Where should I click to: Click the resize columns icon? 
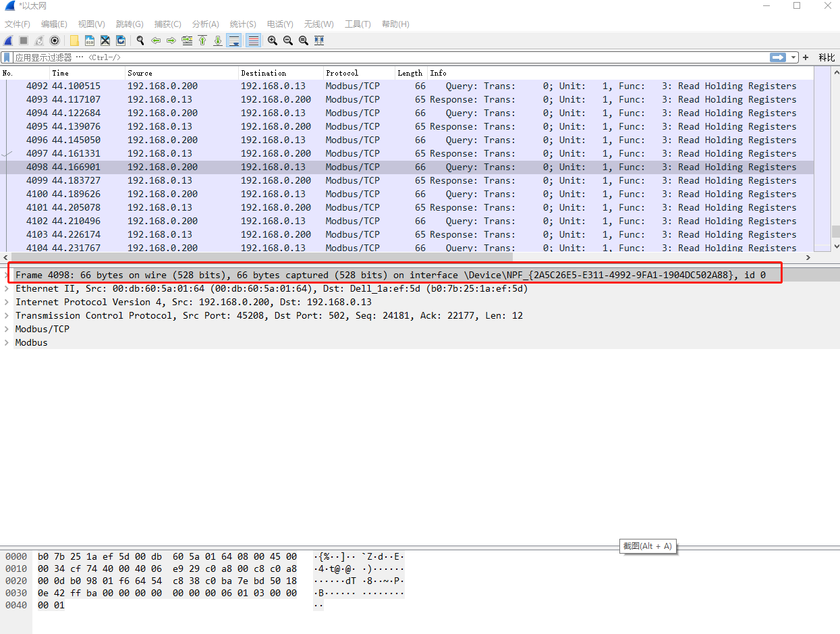click(x=320, y=41)
